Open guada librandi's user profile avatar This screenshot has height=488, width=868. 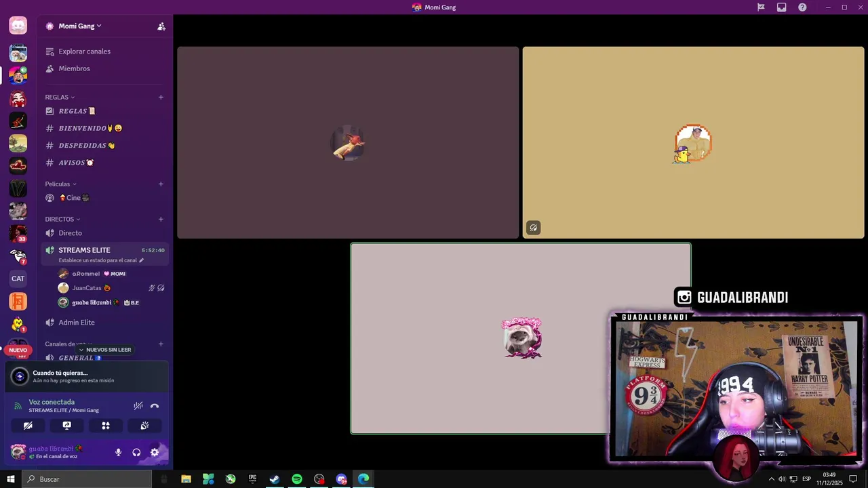point(18,452)
